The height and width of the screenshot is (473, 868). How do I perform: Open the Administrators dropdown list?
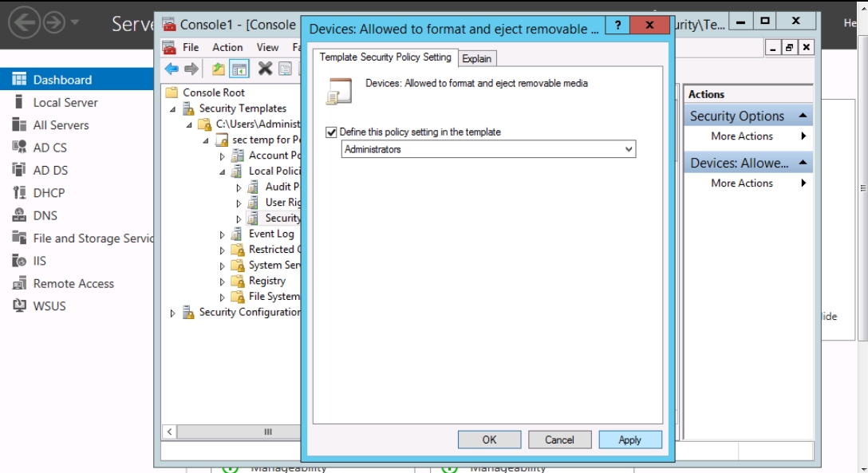tap(629, 149)
